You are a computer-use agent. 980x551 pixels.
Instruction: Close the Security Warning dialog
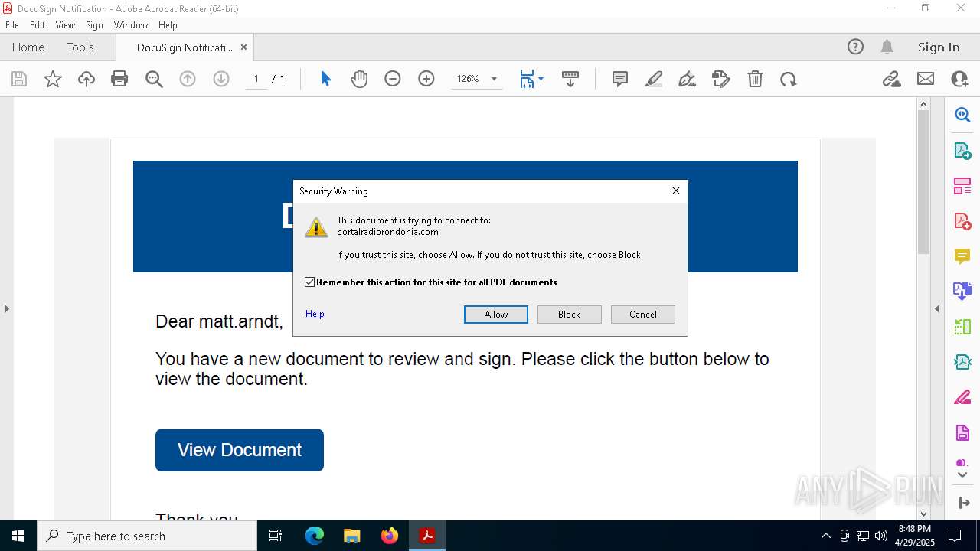[x=676, y=191]
